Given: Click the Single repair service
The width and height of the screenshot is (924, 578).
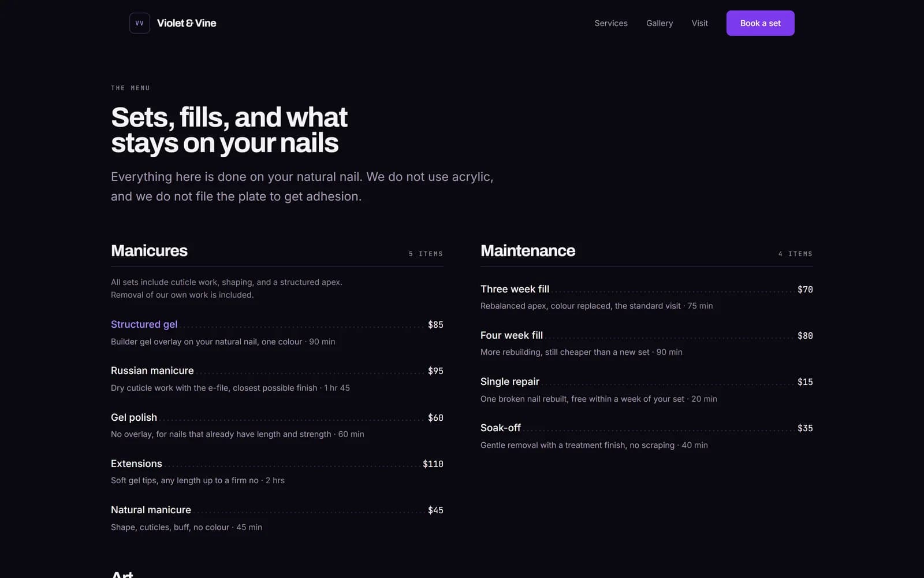Looking at the screenshot, I should pos(510,381).
